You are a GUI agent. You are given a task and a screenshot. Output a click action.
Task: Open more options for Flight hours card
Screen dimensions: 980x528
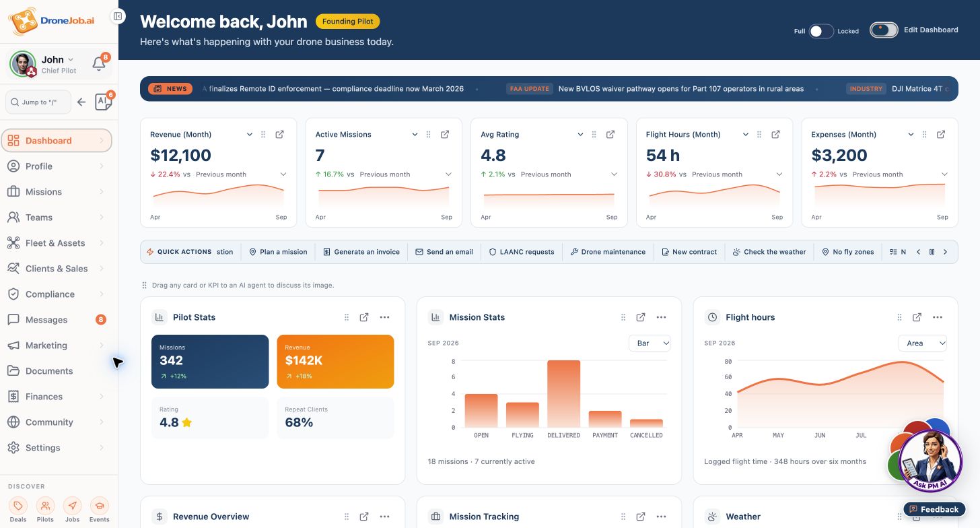pyautogui.click(x=938, y=317)
